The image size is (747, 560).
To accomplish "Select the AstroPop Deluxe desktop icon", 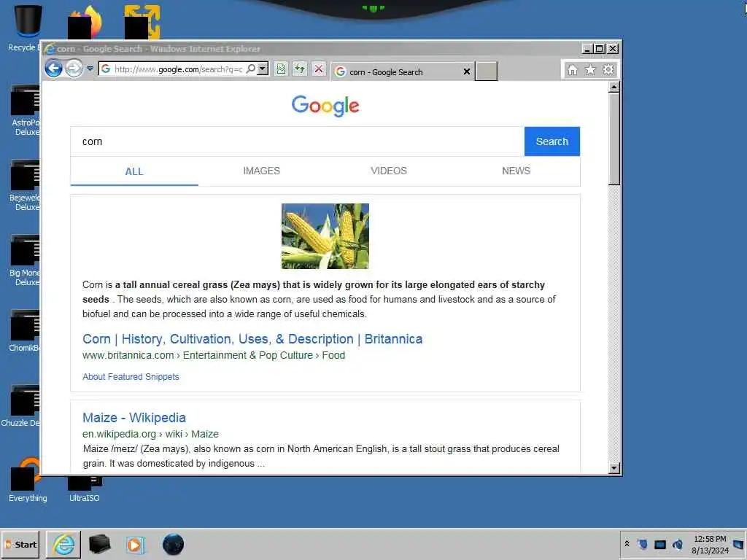I will [x=25, y=111].
